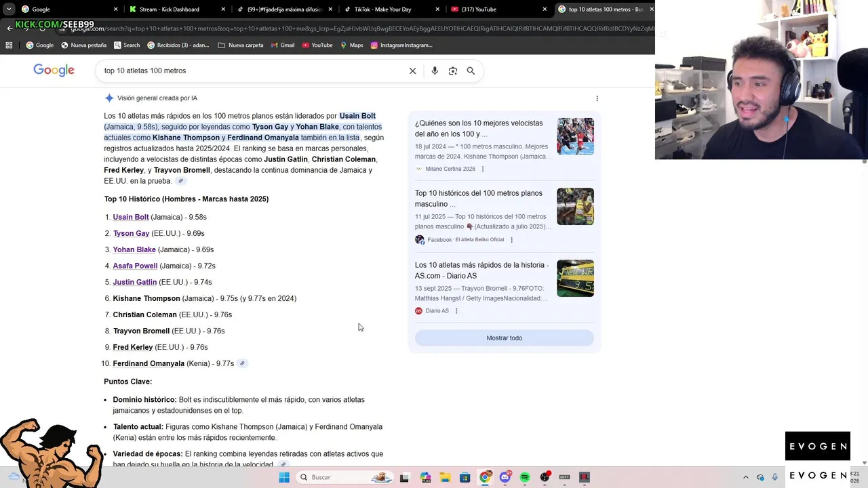Open the Nueva carpeta bookmark folder

point(241,45)
